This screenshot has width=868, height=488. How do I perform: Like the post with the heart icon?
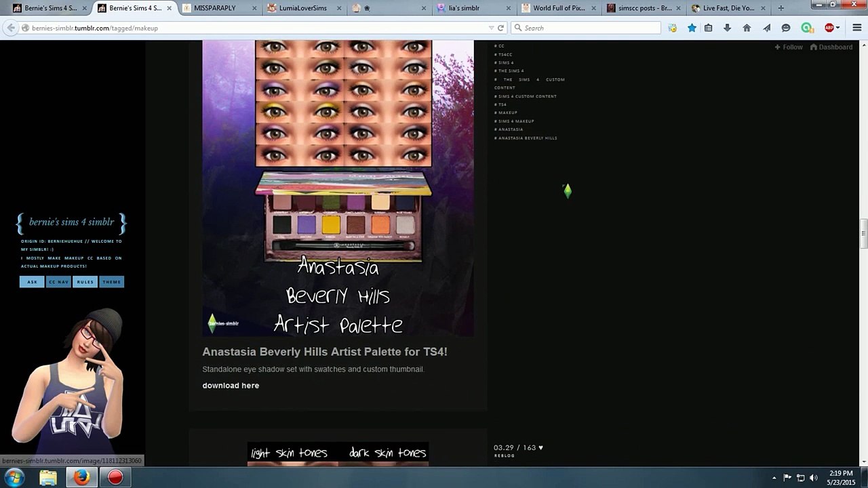coord(540,447)
